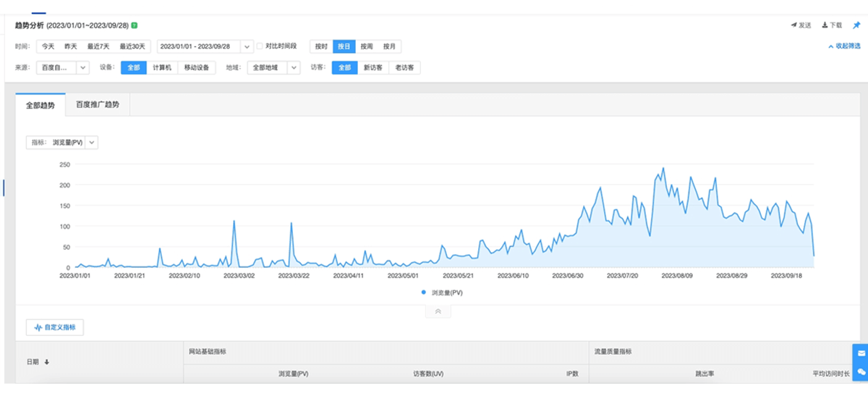Image resolution: width=868 pixels, height=396 pixels.
Task: Sort by 日期 using the down arrow
Action: (x=47, y=362)
